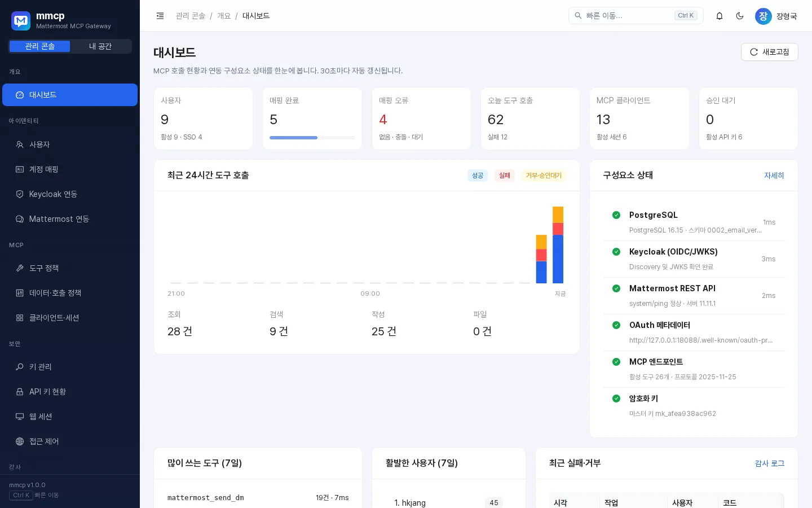Click the 사용자 people icon in sidebar
Screen dimensions: 812x508
click(20, 144)
